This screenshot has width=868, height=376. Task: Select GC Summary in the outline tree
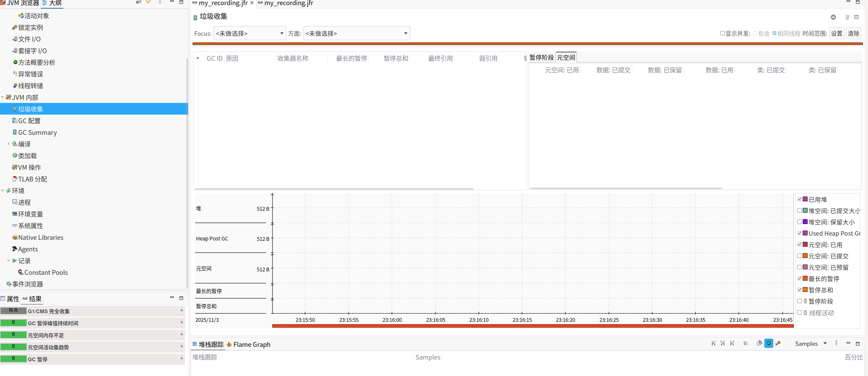38,132
